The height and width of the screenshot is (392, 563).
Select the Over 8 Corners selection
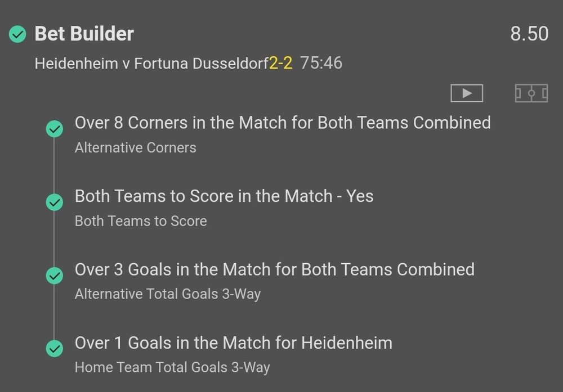[283, 123]
